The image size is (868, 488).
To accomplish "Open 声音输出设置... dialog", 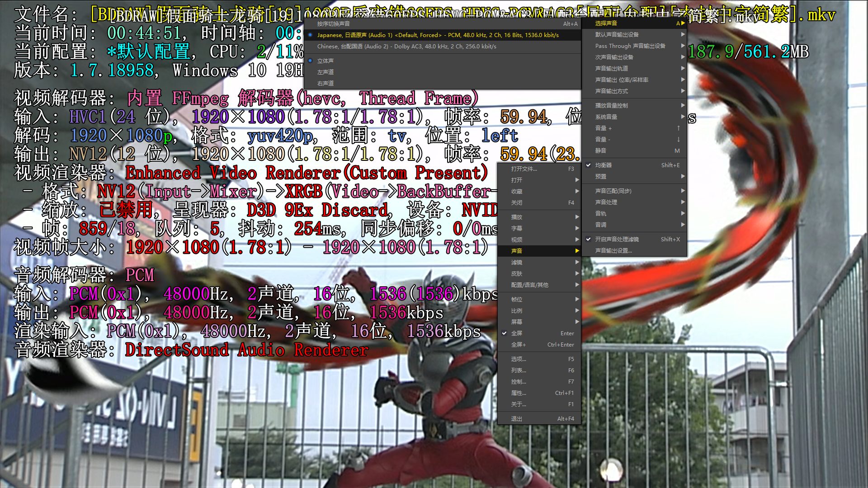I will tap(634, 250).
